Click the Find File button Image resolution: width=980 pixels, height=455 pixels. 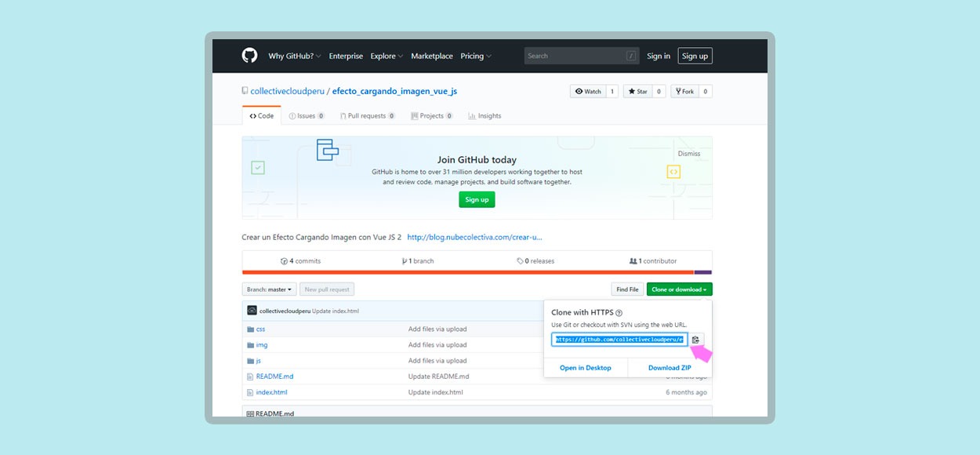tap(627, 289)
